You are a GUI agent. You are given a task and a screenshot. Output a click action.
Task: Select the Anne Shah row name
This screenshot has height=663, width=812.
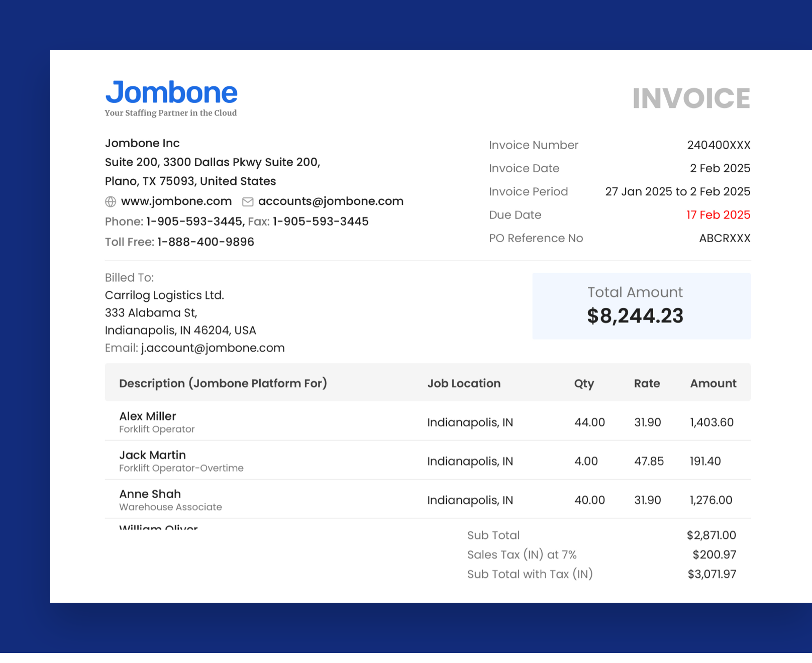(x=150, y=494)
